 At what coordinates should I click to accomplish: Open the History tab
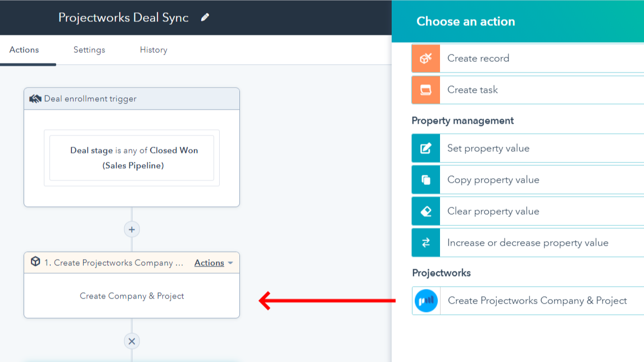[153, 49]
